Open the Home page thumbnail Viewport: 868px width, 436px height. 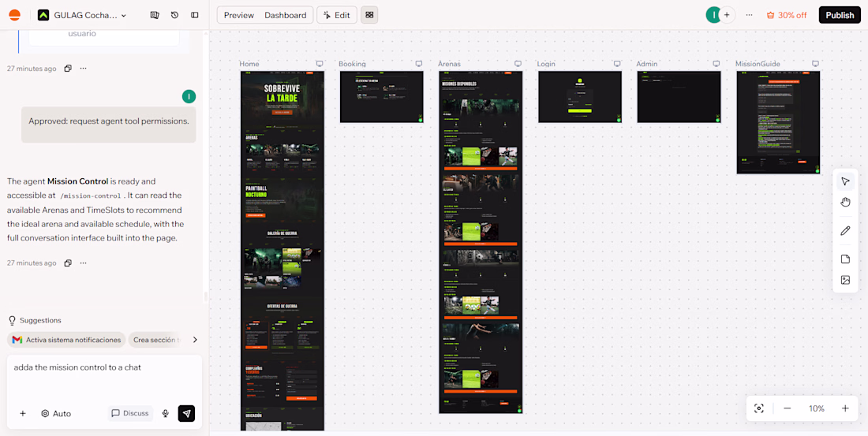pyautogui.click(x=282, y=251)
